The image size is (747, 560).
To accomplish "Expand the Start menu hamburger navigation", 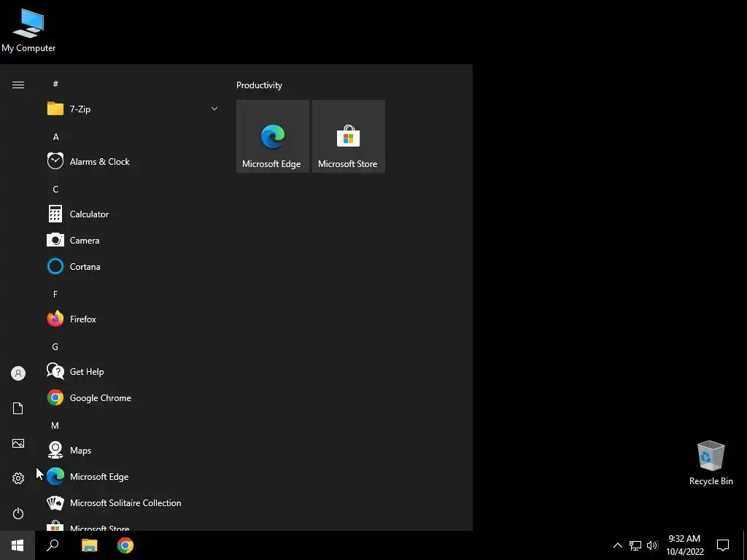I will (x=18, y=85).
